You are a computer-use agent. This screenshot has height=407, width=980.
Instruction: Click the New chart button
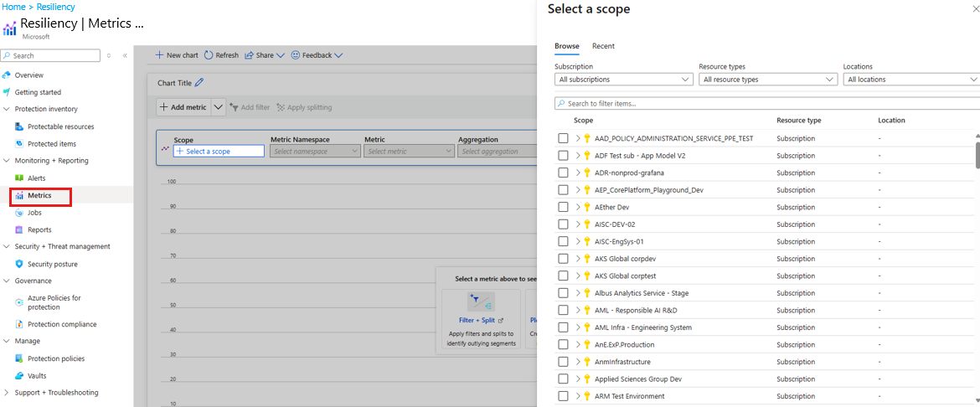click(178, 55)
